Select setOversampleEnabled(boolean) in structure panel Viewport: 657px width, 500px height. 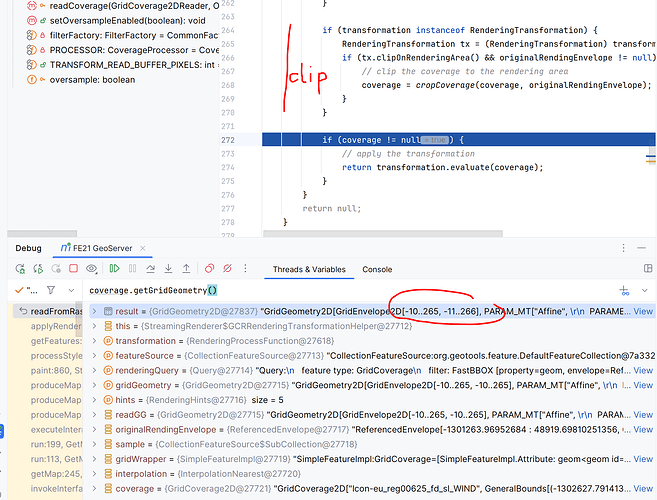127,21
